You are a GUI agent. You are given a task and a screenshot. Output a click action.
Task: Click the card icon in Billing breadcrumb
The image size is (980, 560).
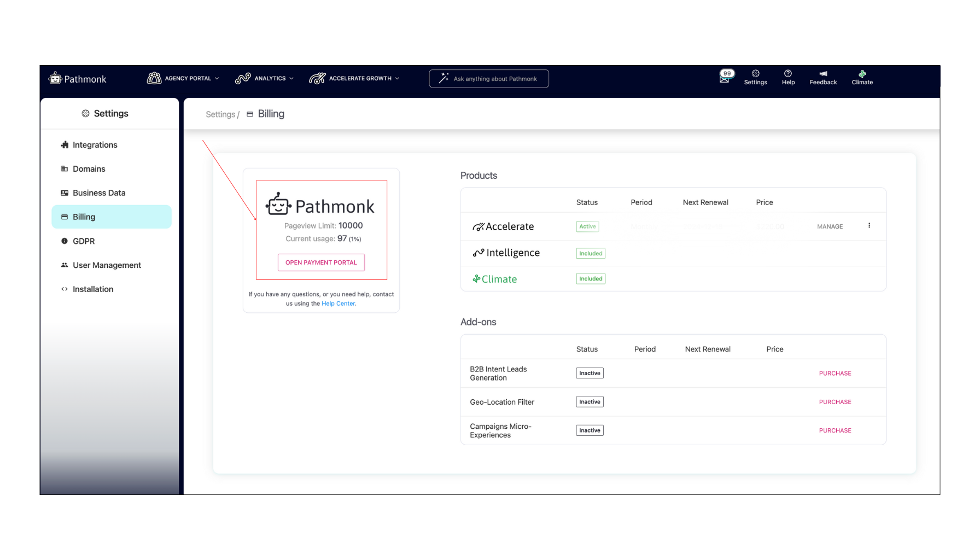click(x=250, y=114)
